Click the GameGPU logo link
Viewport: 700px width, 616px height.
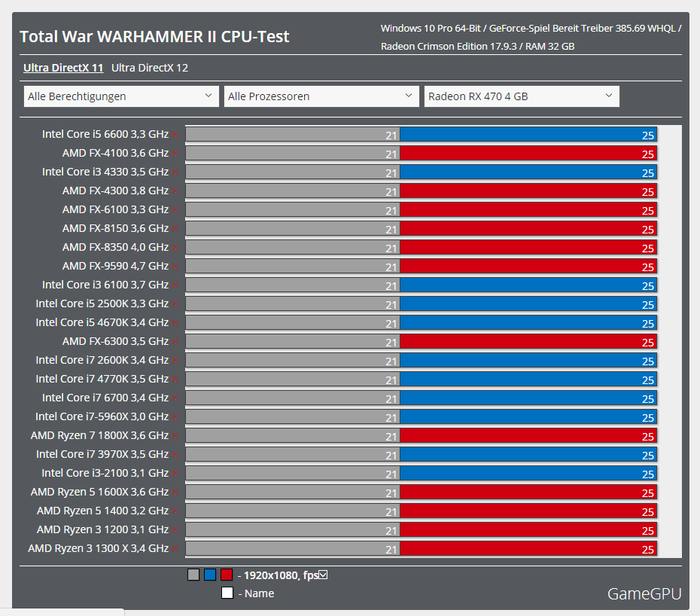(644, 593)
